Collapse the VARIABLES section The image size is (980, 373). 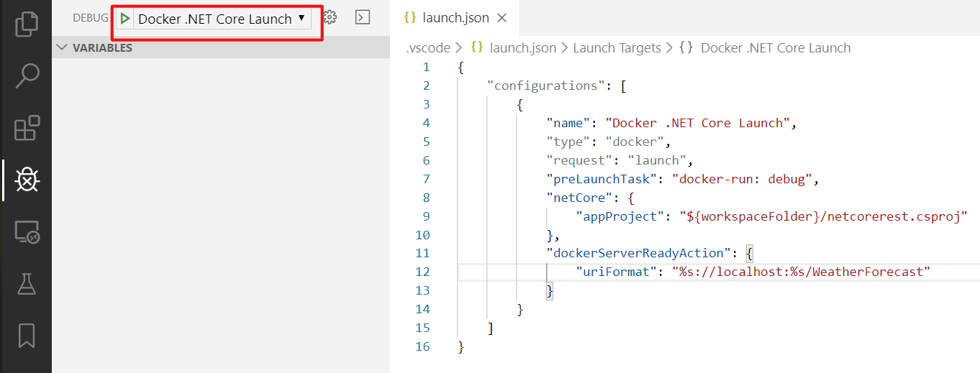(220, 47)
